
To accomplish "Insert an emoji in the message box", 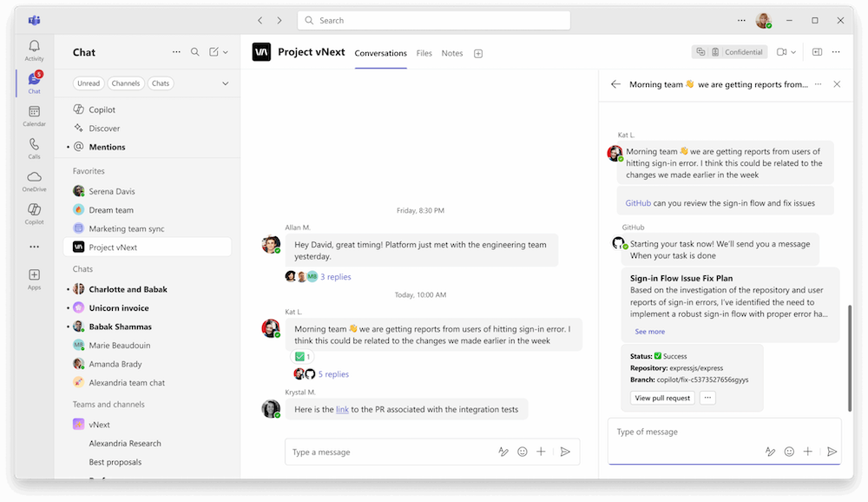I will coord(522,452).
